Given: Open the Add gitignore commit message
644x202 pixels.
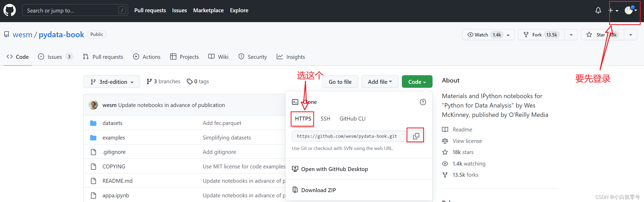Looking at the screenshot, I should pyautogui.click(x=219, y=152).
